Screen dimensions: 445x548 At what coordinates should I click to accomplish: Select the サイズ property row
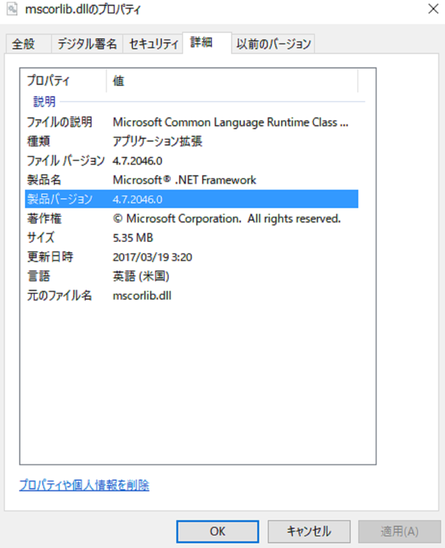pyautogui.click(x=192, y=238)
